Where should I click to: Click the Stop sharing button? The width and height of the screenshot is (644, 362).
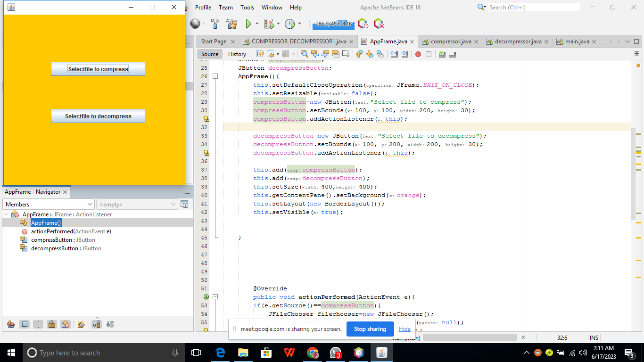[x=370, y=329]
